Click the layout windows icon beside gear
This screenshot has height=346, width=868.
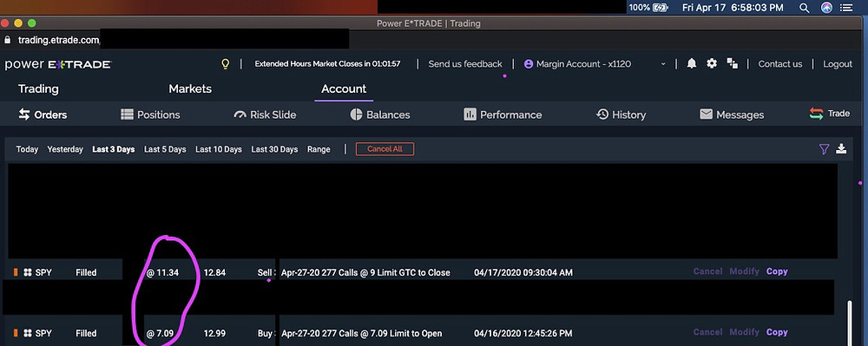click(x=733, y=63)
